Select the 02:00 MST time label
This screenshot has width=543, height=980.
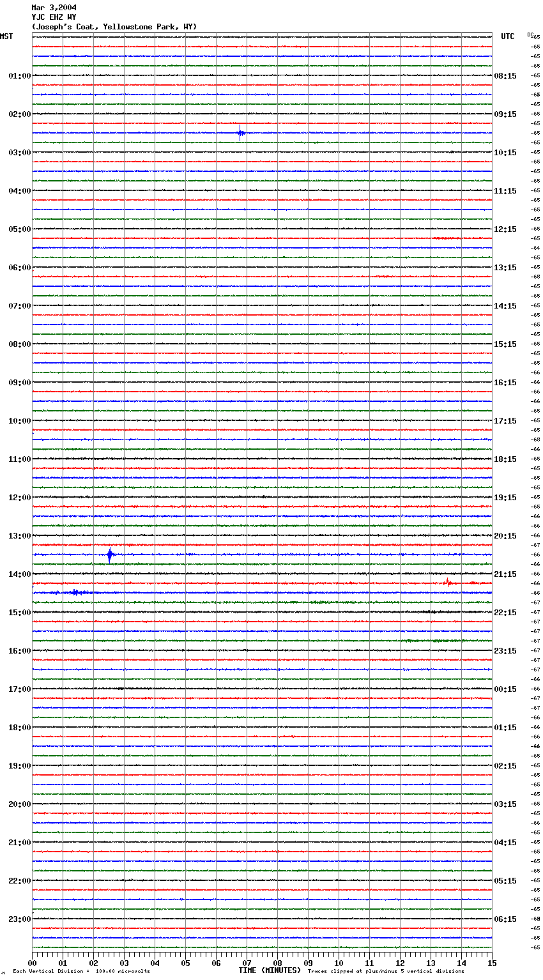[x=20, y=114]
